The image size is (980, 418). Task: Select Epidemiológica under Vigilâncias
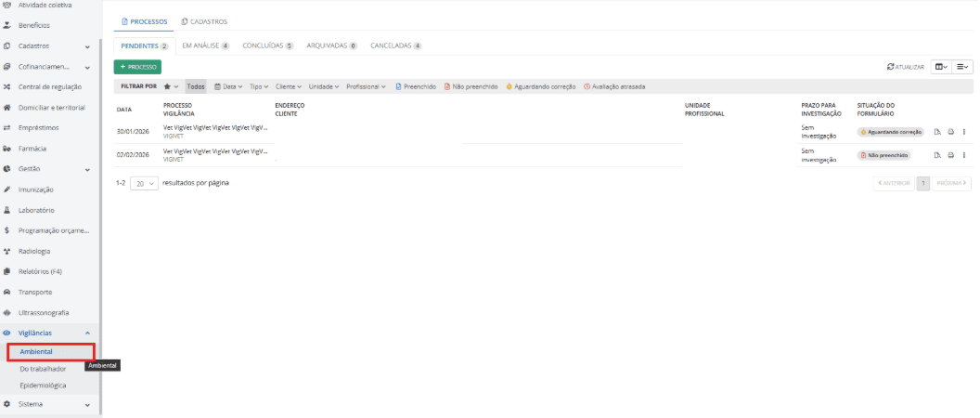[43, 385]
